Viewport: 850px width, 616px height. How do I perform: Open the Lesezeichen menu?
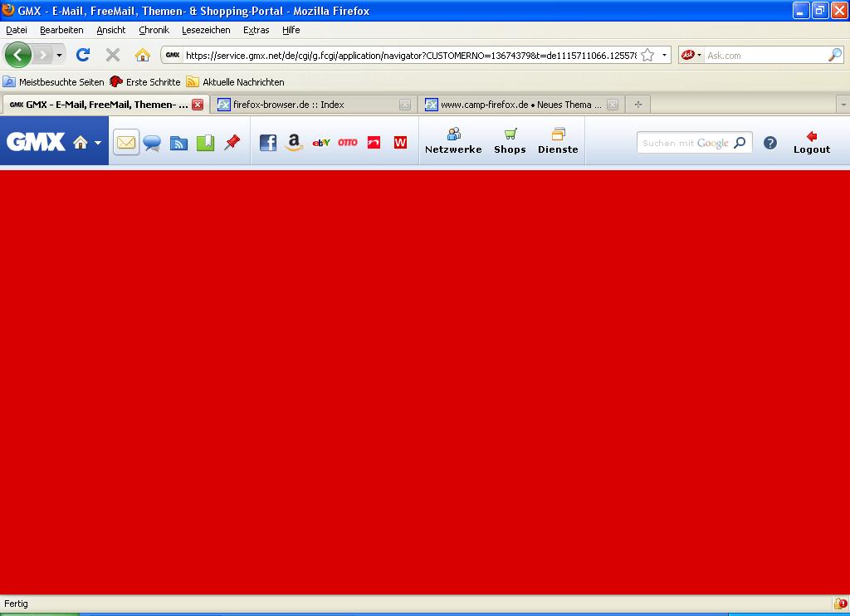click(x=206, y=30)
